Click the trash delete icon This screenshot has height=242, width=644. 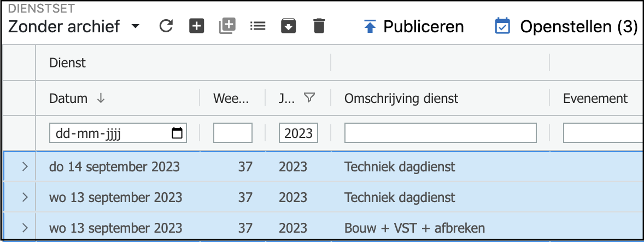pos(319,26)
